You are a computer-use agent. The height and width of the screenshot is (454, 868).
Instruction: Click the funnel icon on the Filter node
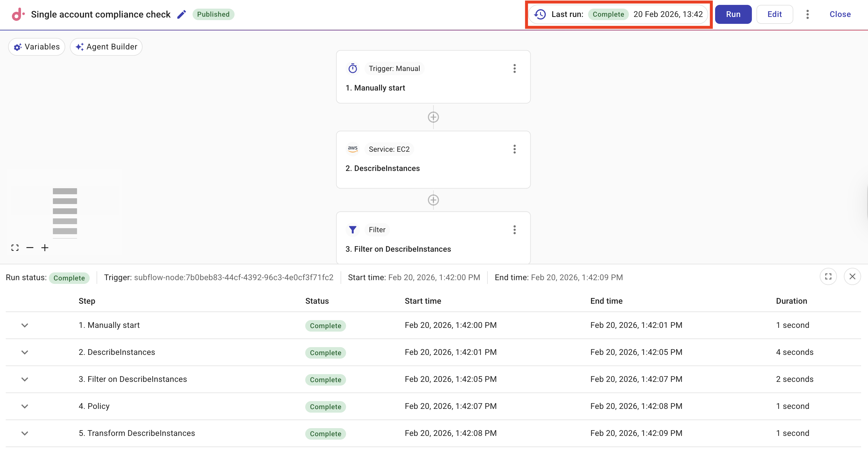coord(352,229)
